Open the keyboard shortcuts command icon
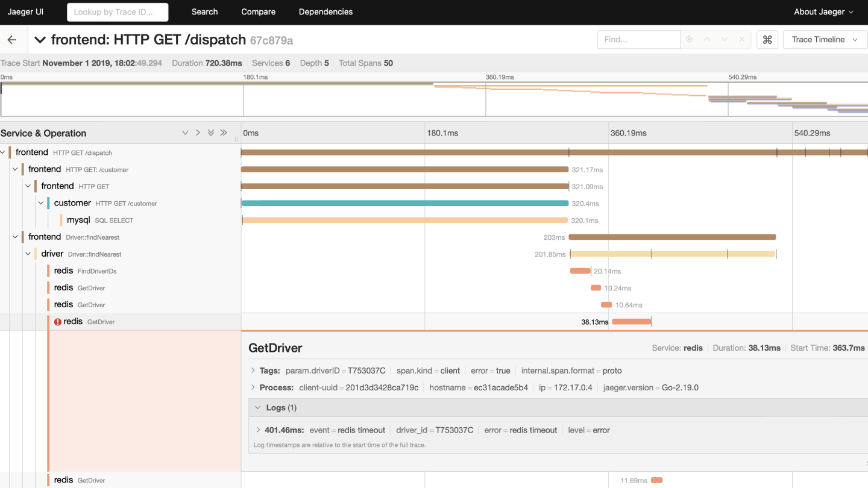 [767, 40]
